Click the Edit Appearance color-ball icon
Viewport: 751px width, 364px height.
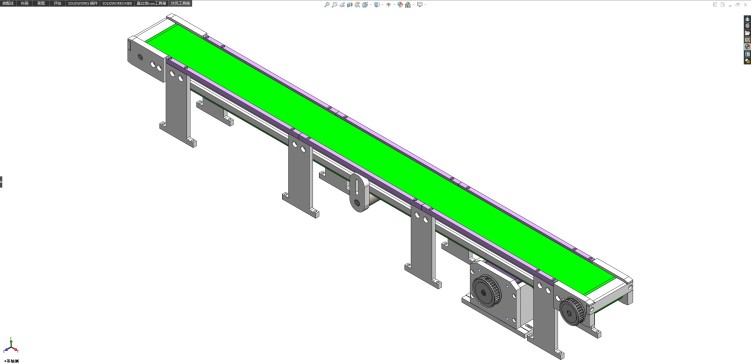tap(400, 5)
